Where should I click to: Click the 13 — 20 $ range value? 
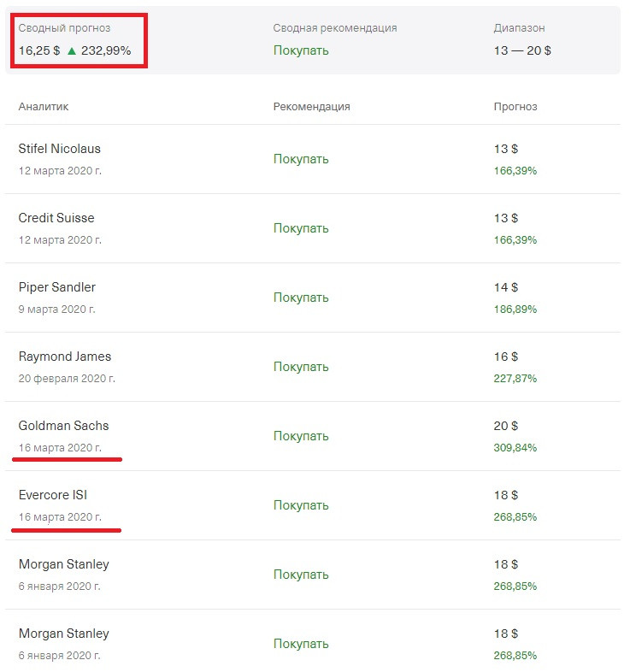click(x=521, y=50)
